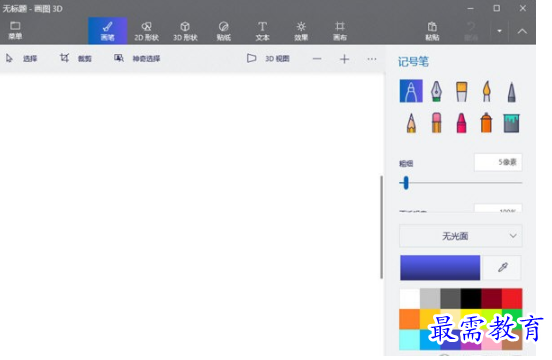Open the menu button in the toolbar
The image size is (552, 360).
[x=15, y=31]
